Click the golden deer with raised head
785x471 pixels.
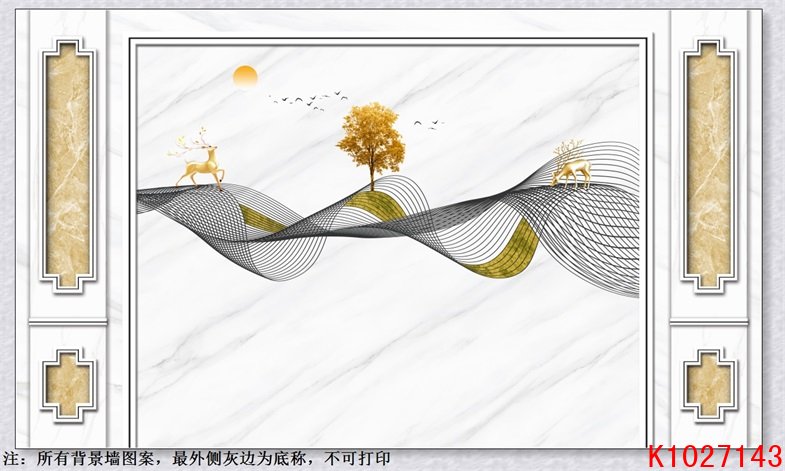coord(197,159)
